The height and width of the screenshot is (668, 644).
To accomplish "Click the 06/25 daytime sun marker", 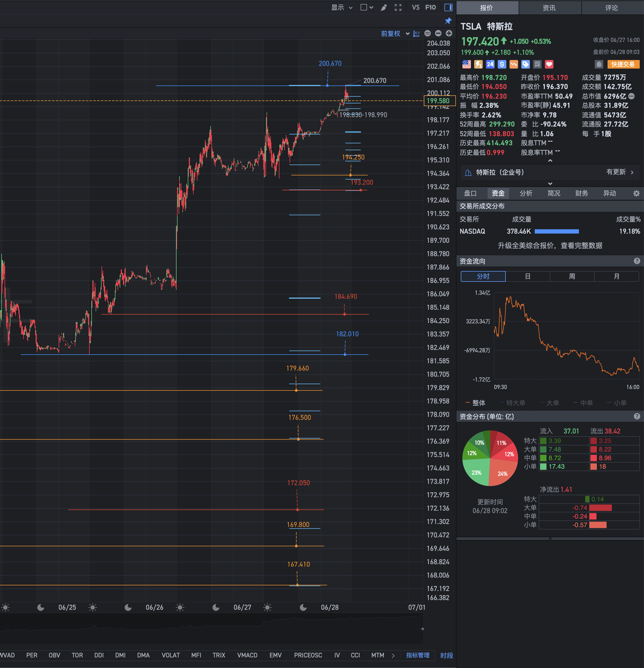I will coord(92,608).
